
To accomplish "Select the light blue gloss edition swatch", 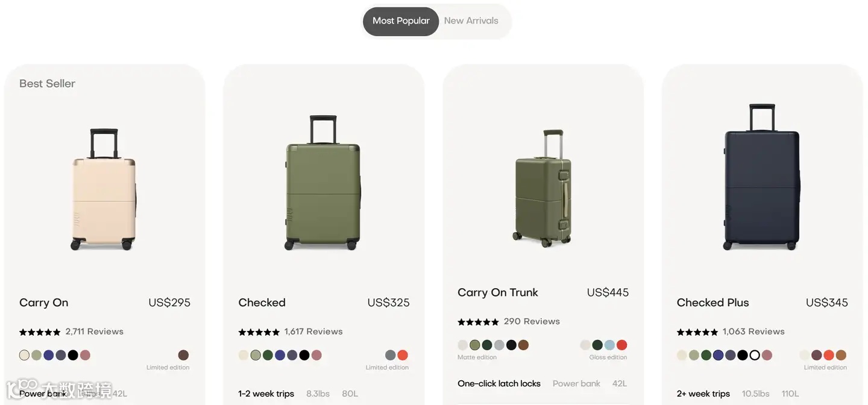I will click(609, 345).
